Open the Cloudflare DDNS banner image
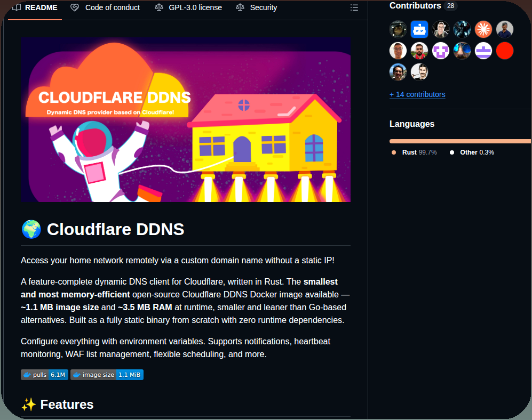Viewport: 532px width, 420px height. [x=186, y=120]
